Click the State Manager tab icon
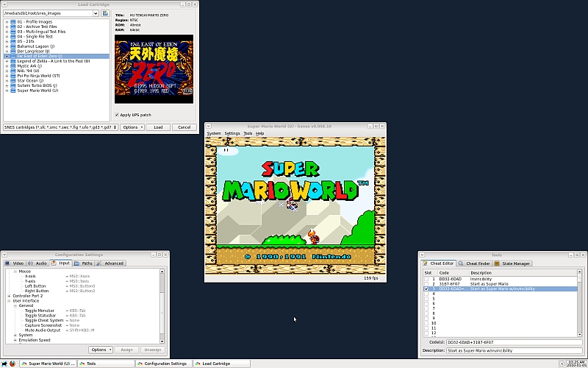 (498, 263)
